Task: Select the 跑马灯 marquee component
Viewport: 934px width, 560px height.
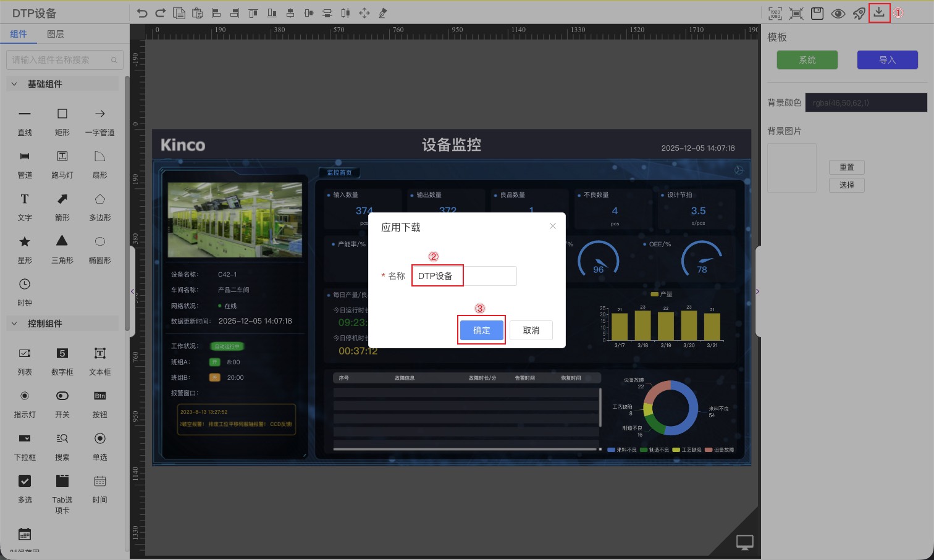Action: tap(62, 163)
